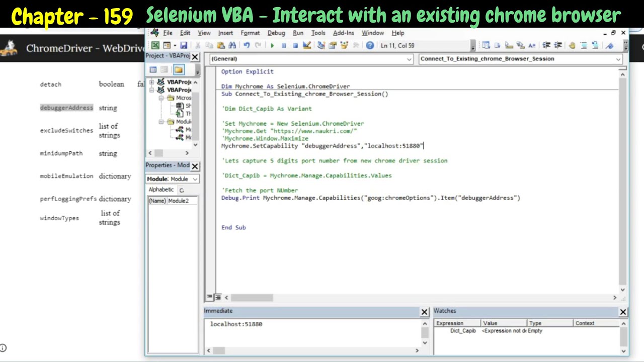Open Project Explorer toolbar icon
644x362 pixels.
(x=321, y=45)
